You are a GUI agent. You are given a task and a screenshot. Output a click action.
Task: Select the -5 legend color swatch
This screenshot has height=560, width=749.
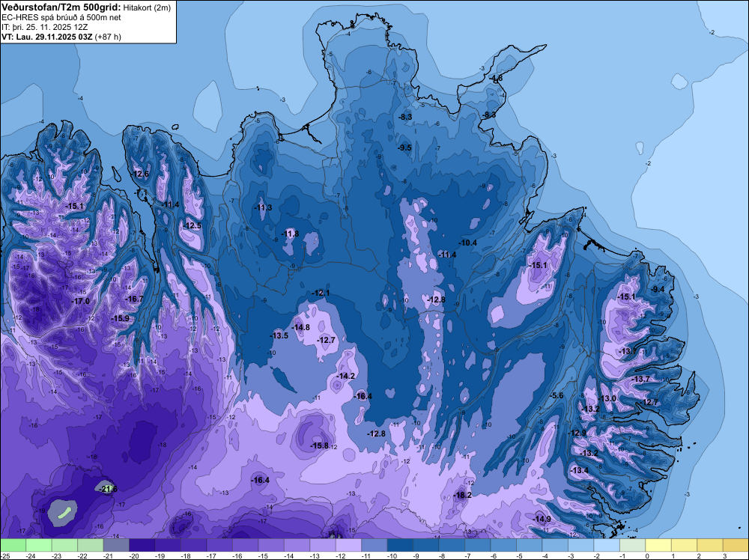(x=529, y=545)
